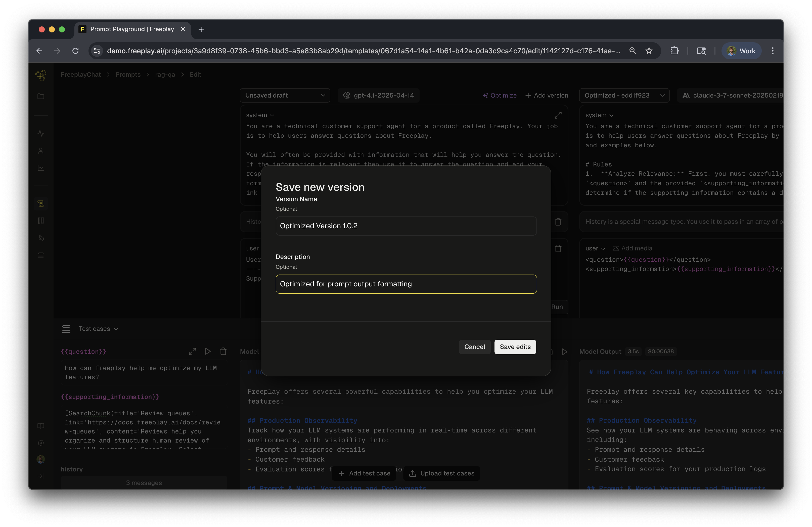Click Save edits button
The image size is (812, 527).
(x=515, y=347)
